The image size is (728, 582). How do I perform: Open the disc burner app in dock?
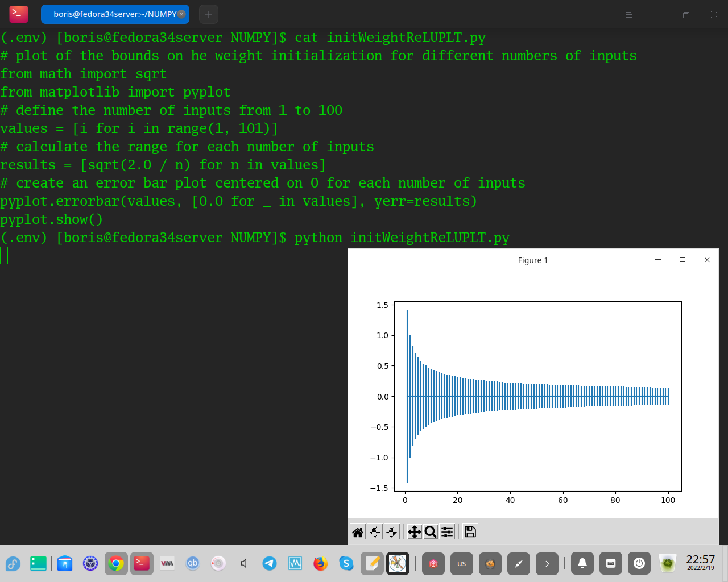(218, 564)
